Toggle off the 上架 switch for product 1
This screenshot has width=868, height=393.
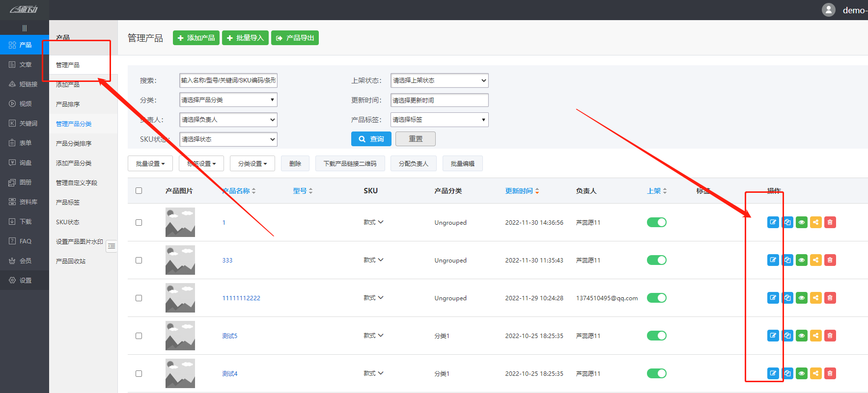[x=656, y=222]
